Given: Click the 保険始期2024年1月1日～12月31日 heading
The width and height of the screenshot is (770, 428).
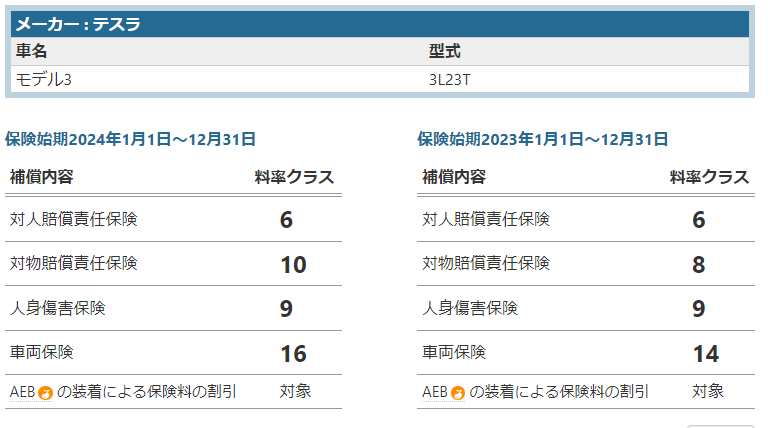Looking at the screenshot, I should [131, 139].
